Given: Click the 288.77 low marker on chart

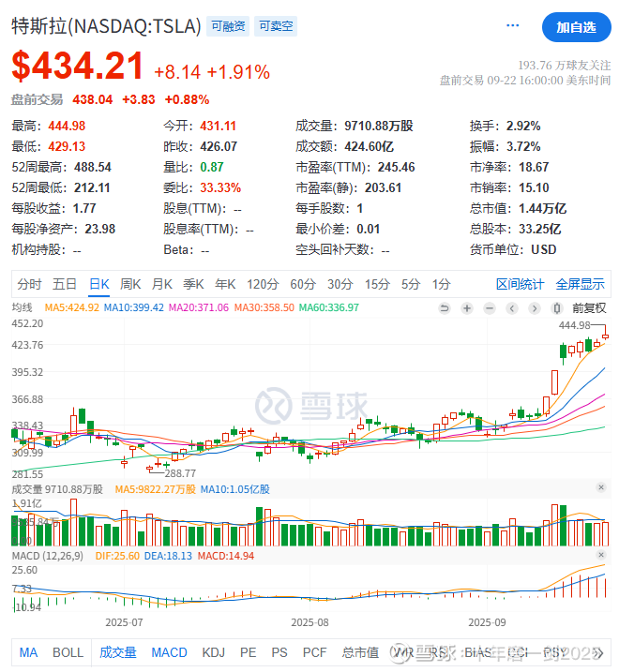Looking at the screenshot, I should (x=180, y=473).
